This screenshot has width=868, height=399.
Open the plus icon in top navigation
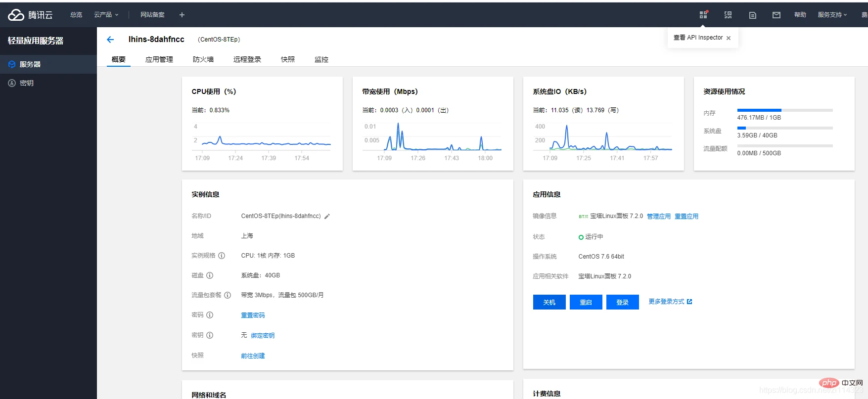(182, 15)
